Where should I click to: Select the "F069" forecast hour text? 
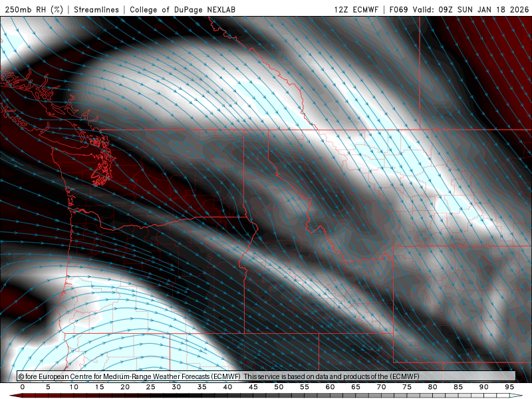tap(398, 9)
